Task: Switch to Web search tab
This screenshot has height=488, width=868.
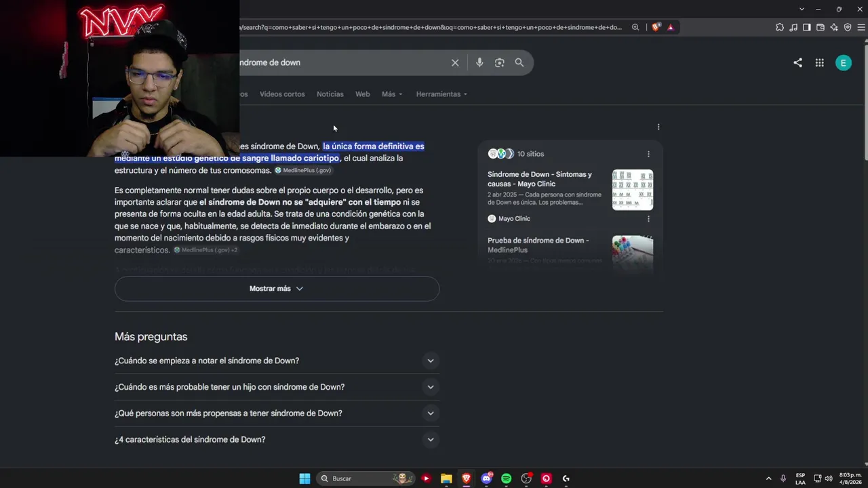Action: pyautogui.click(x=363, y=94)
